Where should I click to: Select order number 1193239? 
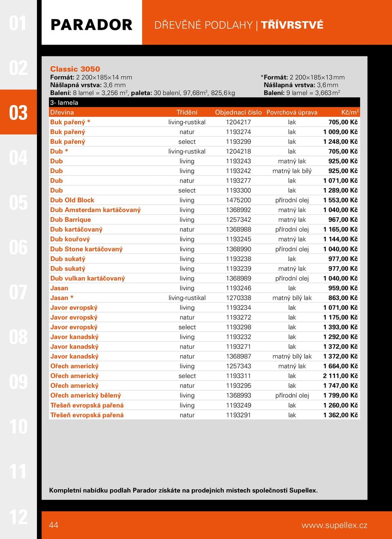[238, 269]
